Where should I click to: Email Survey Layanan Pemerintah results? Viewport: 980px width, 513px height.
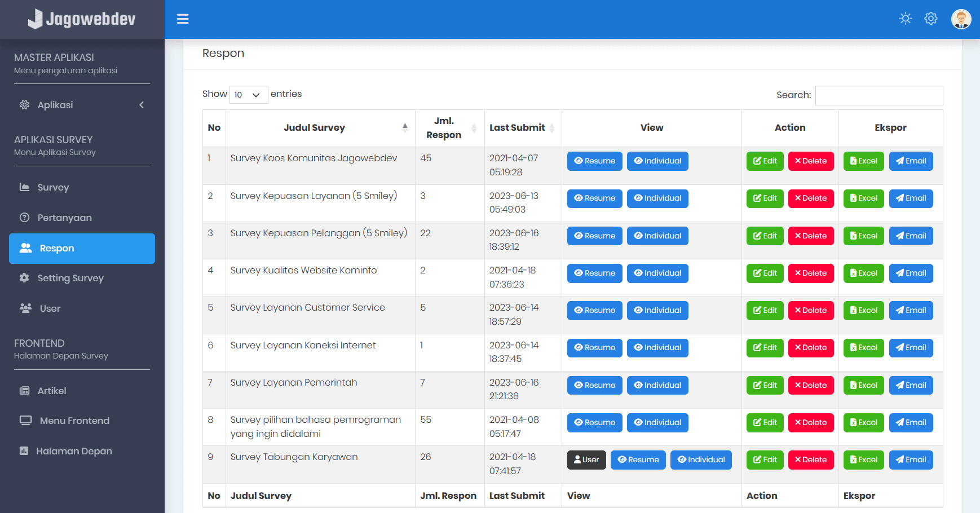pyautogui.click(x=911, y=386)
